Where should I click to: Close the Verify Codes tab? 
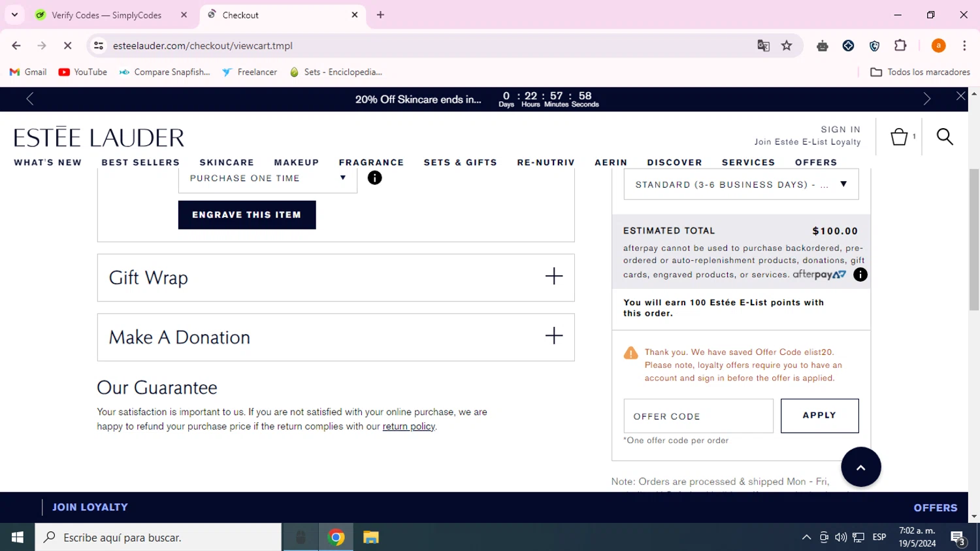click(184, 15)
